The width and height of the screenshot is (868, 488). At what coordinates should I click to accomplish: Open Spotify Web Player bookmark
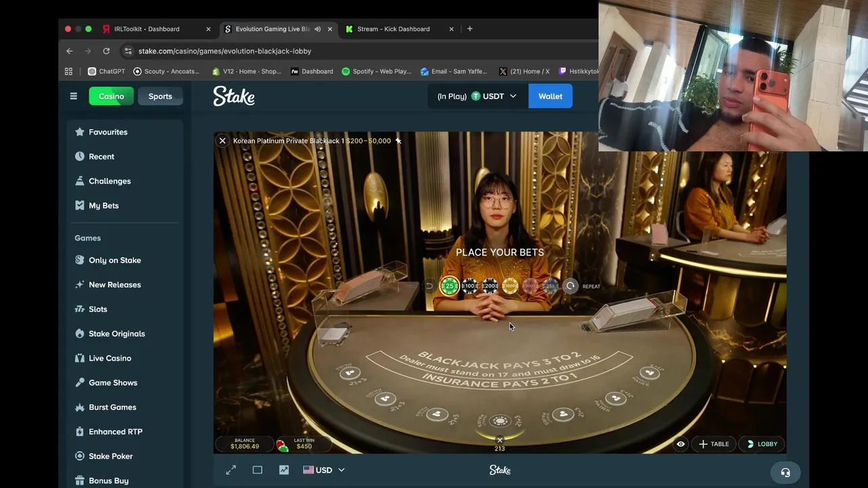click(376, 71)
